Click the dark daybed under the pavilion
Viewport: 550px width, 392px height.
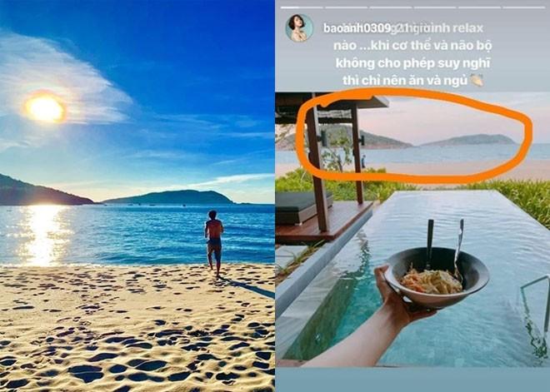pos(303,207)
